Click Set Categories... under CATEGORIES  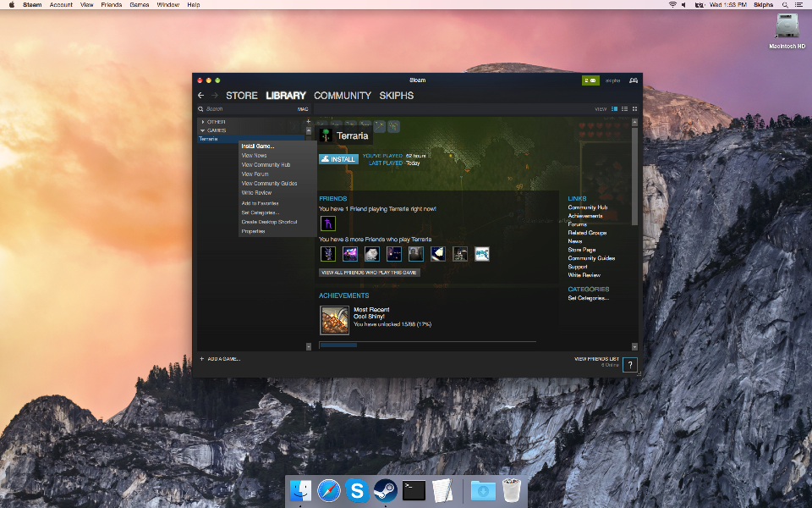click(589, 298)
